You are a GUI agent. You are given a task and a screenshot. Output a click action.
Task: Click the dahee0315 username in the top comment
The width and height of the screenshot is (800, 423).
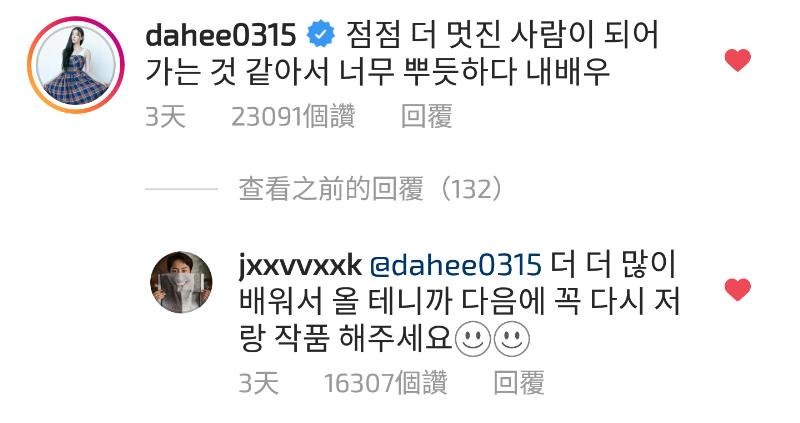tap(220, 35)
